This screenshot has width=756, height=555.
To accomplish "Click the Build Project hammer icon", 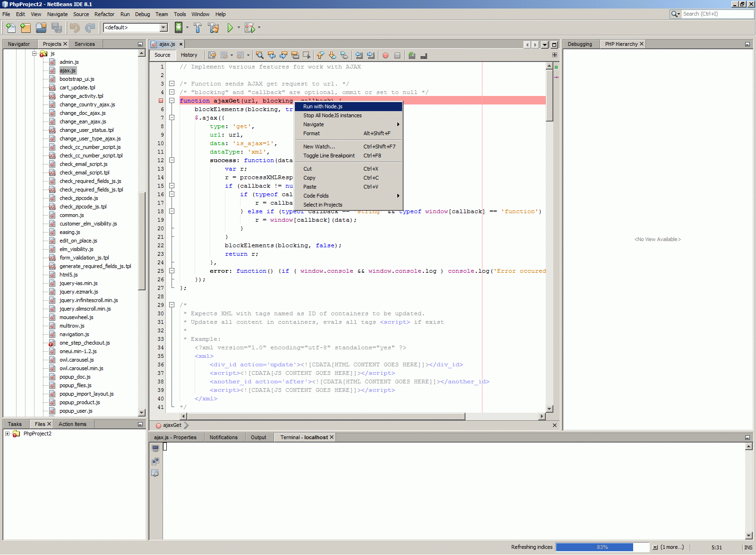I will point(198,28).
